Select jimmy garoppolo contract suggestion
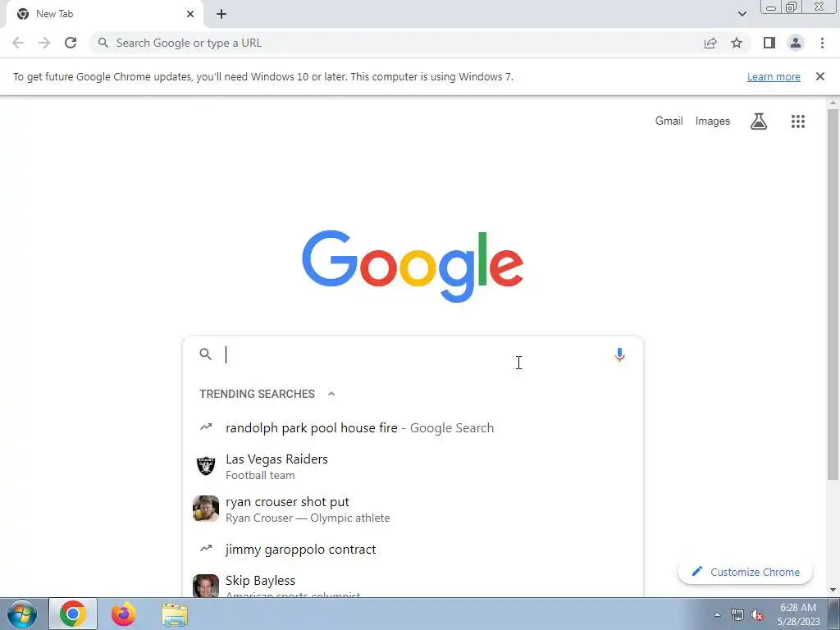Image resolution: width=840 pixels, height=630 pixels. (413, 550)
